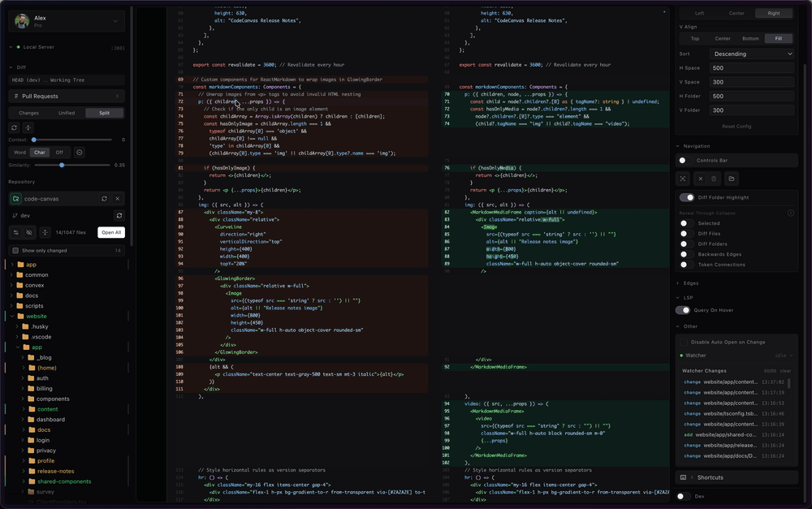Click the branch icon beside dev

click(x=15, y=214)
